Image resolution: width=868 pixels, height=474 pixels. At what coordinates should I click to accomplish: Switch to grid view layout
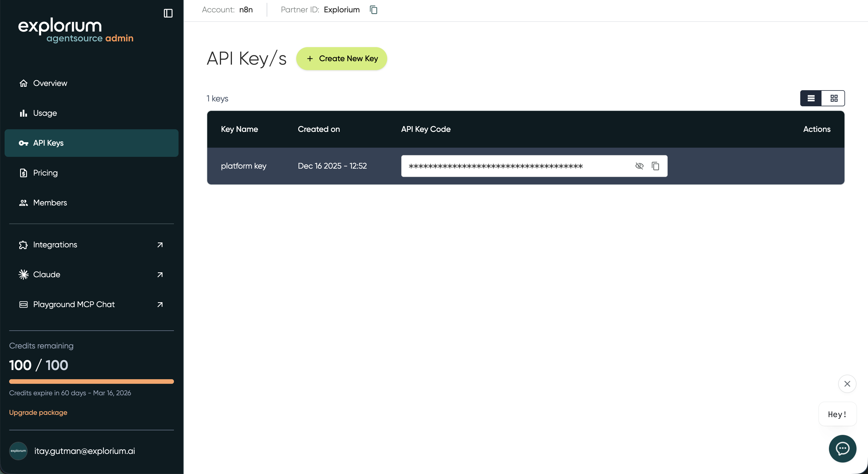(834, 98)
